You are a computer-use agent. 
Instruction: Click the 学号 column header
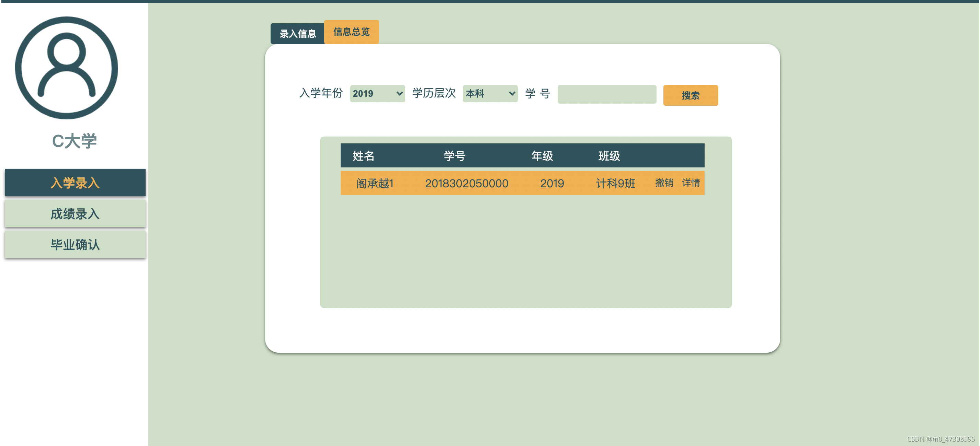click(x=454, y=155)
